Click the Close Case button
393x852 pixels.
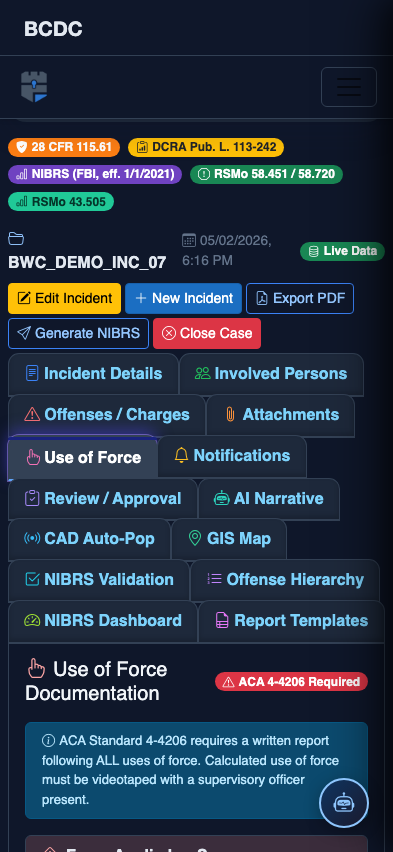click(207, 333)
